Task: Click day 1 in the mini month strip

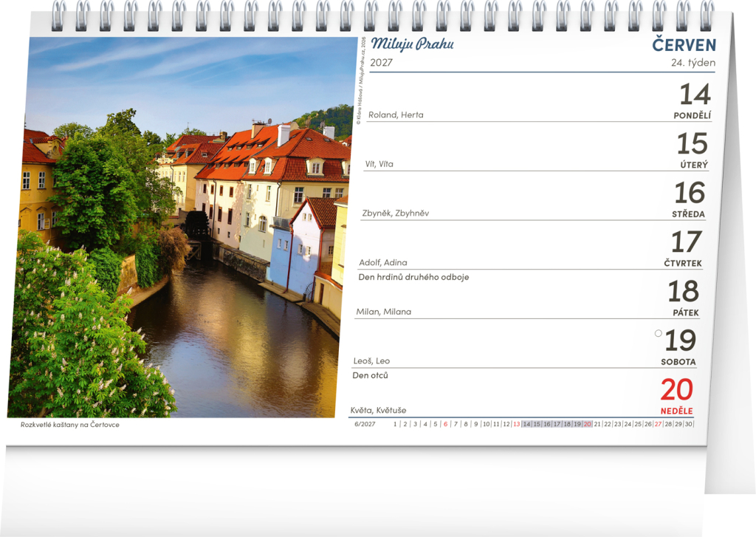Action: 395,424
